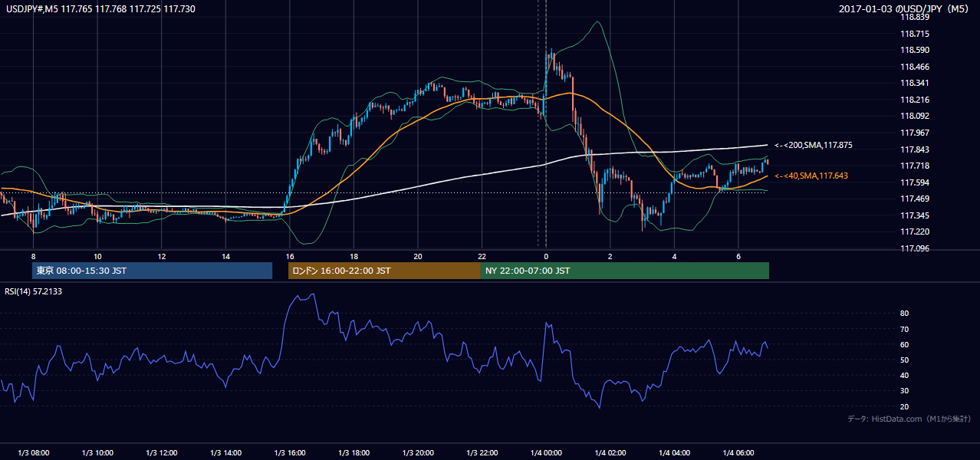Click hour label 4 under price chart
The width and height of the screenshot is (980, 460).
[674, 256]
